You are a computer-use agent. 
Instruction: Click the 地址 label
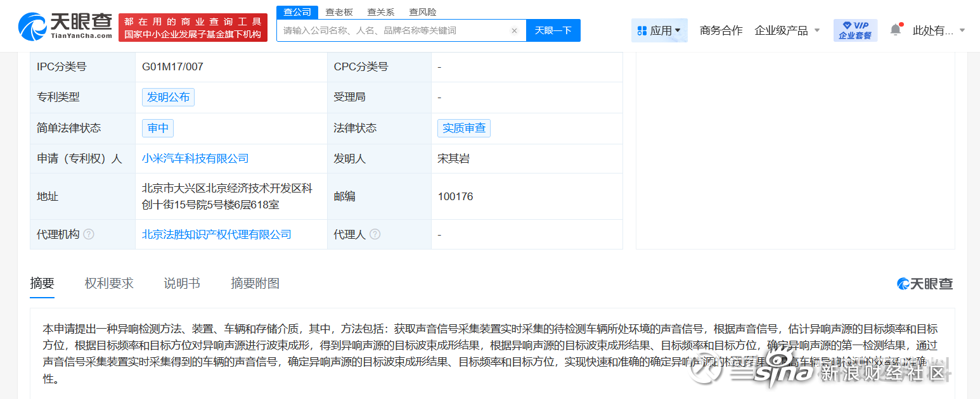(x=48, y=196)
